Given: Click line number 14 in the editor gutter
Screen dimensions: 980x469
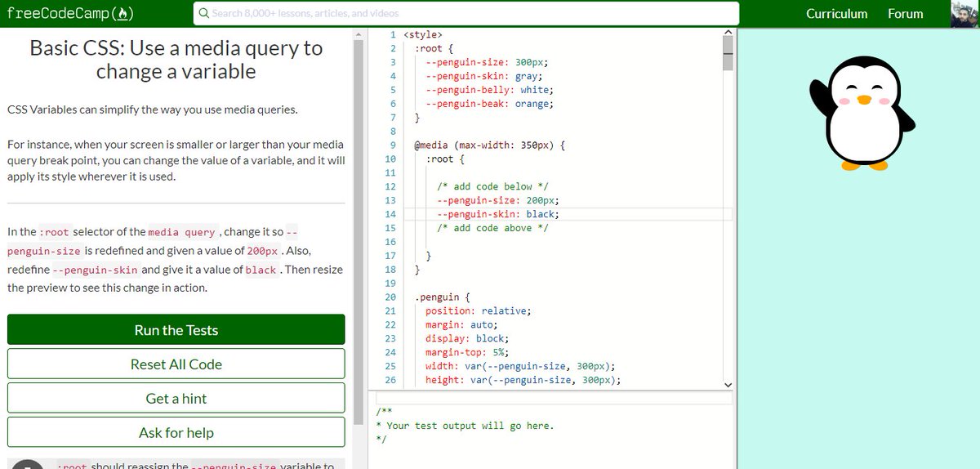Looking at the screenshot, I should coord(390,214).
